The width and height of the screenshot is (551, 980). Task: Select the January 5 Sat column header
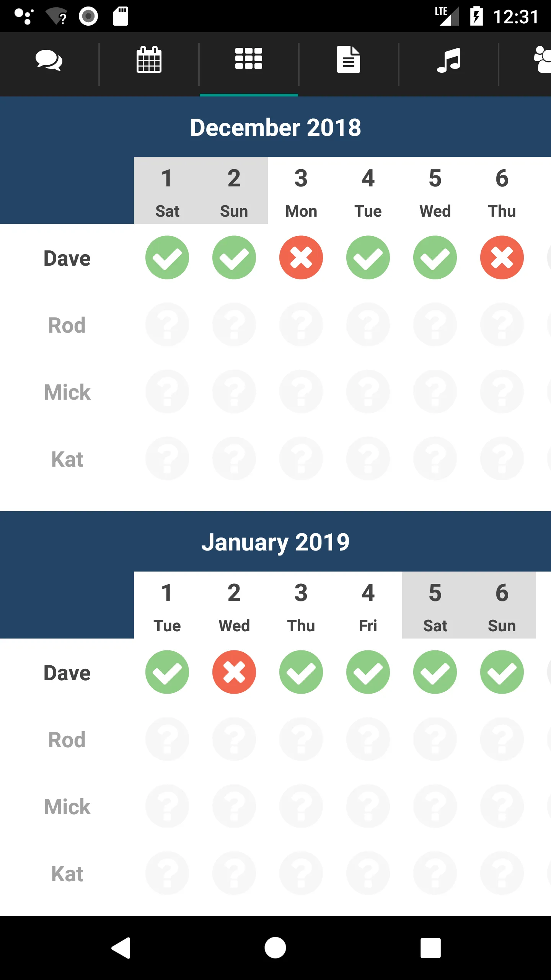point(435,605)
